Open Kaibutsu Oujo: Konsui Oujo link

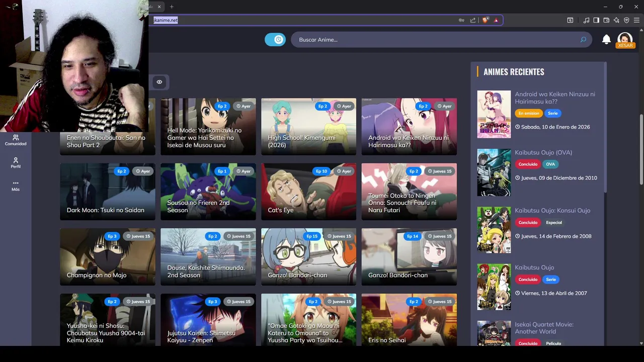(x=552, y=210)
